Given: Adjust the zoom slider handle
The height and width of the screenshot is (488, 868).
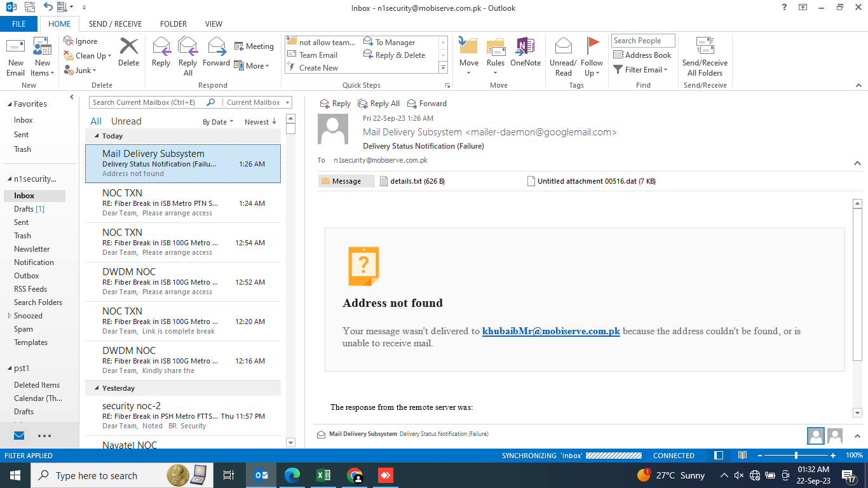Looking at the screenshot, I should tap(796, 456).
